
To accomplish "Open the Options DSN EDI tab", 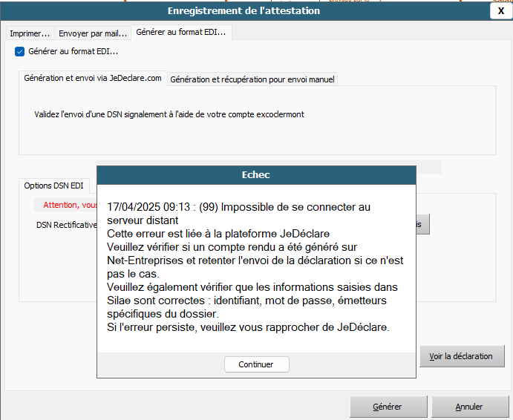I will [54, 186].
